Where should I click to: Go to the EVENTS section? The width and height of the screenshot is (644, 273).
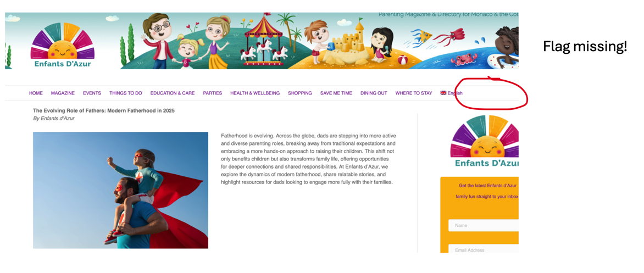(92, 93)
